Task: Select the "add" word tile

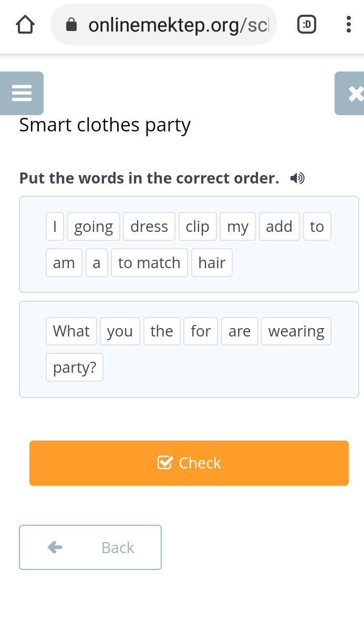Action: click(279, 227)
